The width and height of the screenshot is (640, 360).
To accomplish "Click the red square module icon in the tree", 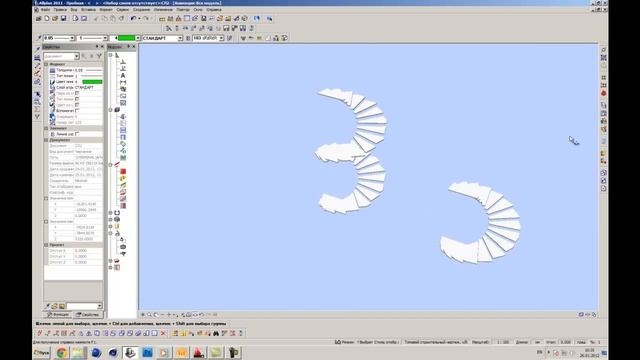I will tap(123, 171).
